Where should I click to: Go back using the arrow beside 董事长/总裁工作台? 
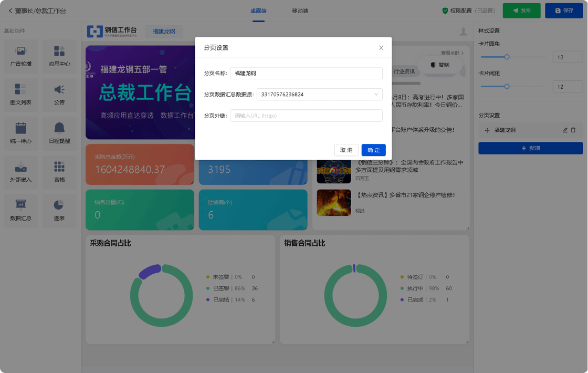tap(10, 11)
